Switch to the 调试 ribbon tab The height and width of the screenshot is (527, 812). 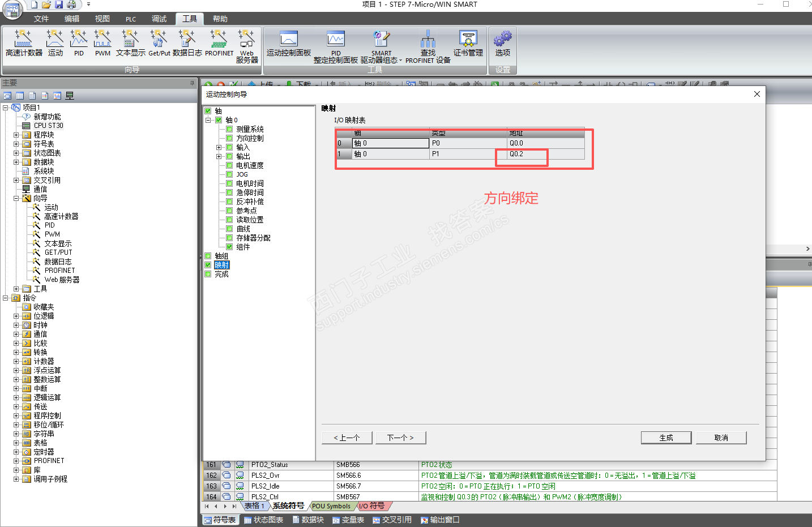click(159, 19)
